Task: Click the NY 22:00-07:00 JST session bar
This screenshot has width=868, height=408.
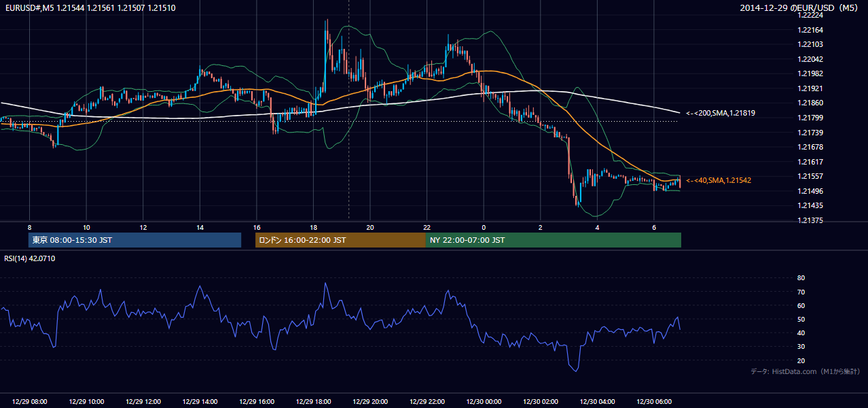Action: tap(554, 240)
